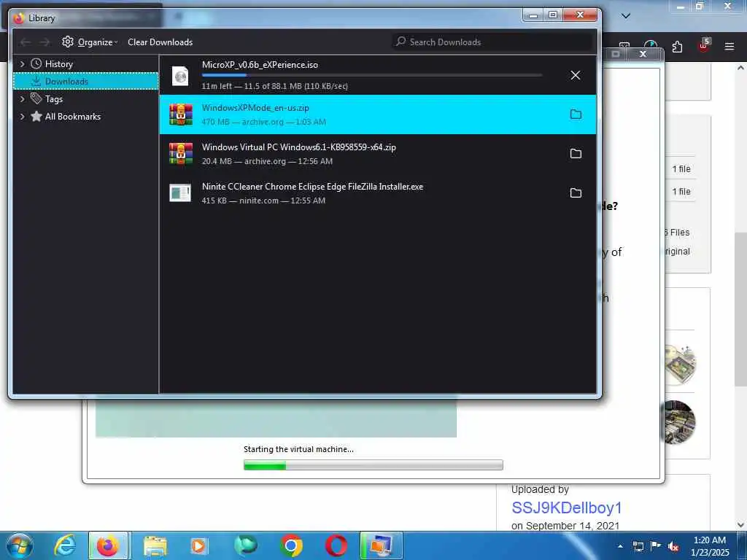Click the browser page vertical scrollbar
This screenshot has width=747, height=560.
coord(740,309)
